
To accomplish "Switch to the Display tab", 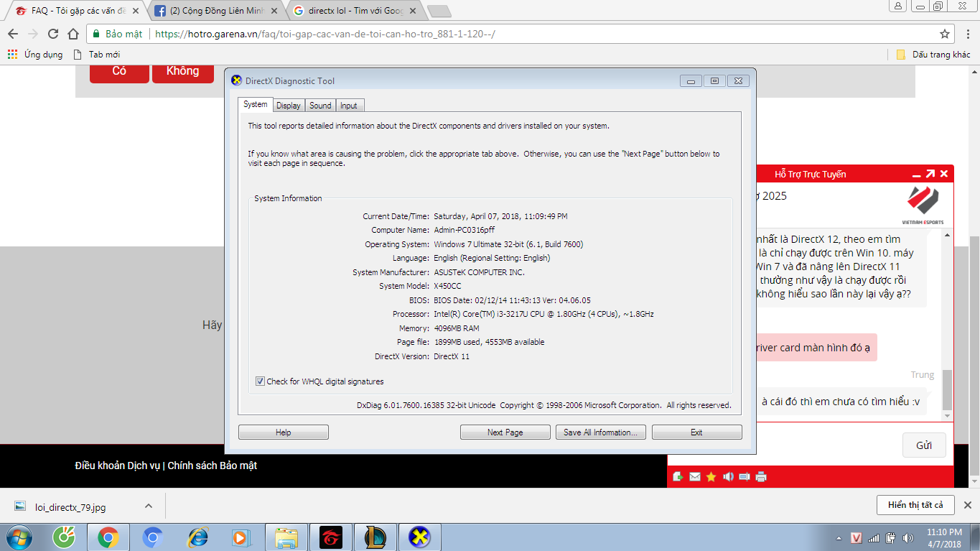I will [x=288, y=106].
